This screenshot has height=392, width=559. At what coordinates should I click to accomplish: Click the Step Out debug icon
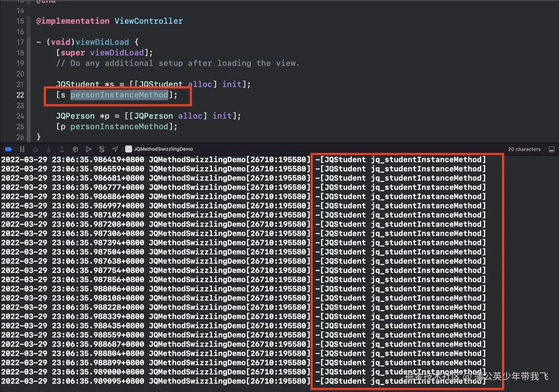coord(62,149)
